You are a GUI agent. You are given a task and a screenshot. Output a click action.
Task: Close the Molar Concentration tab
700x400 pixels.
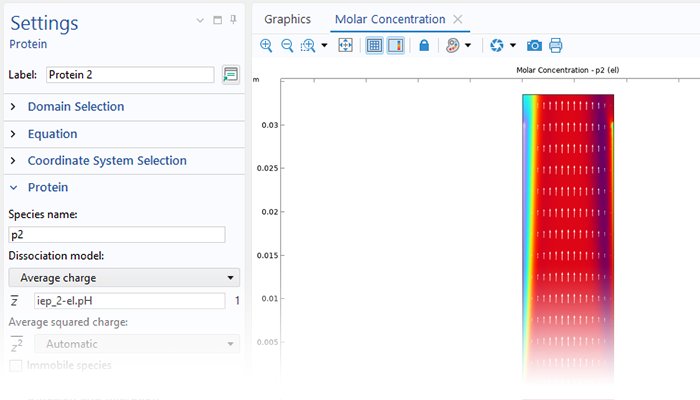tap(458, 19)
